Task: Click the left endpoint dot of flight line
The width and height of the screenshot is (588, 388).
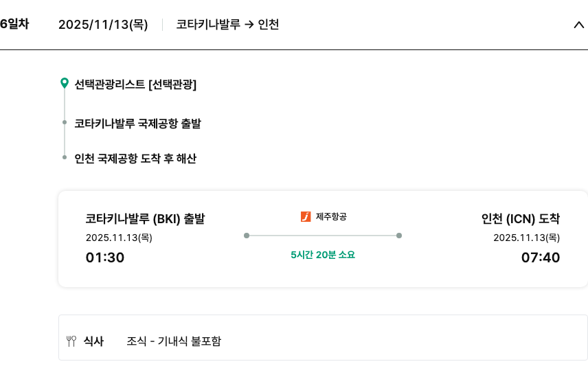Action: pyautogui.click(x=247, y=236)
